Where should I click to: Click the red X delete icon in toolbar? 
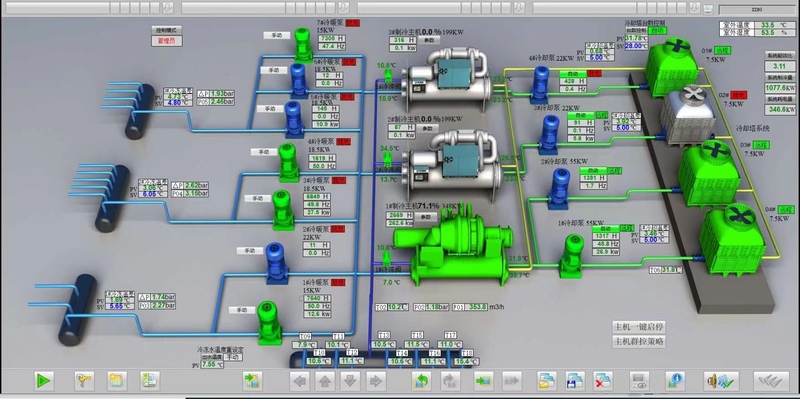coord(603,381)
